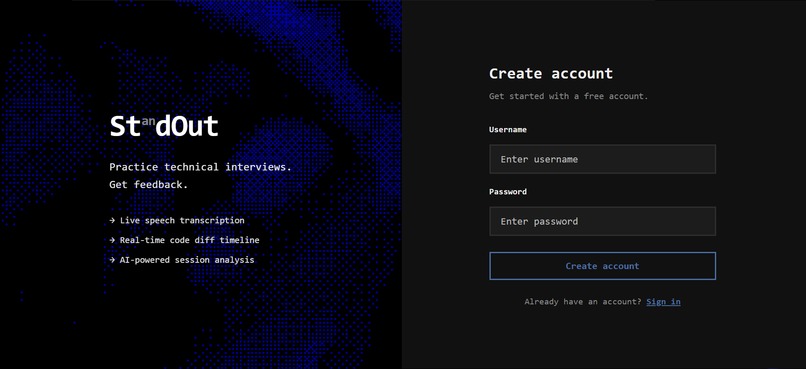Screen dimensions: 806x369
Task: Click 'Get started with a free account.' text
Action: pos(569,96)
